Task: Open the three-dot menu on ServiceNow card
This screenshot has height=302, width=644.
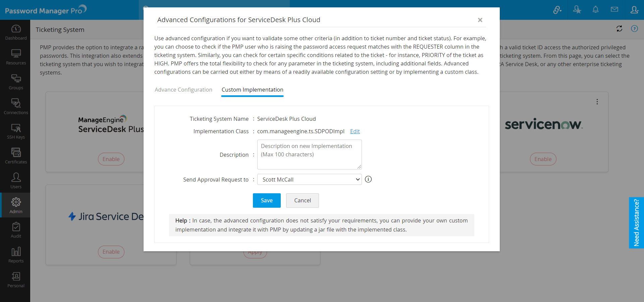Action: pos(597,102)
